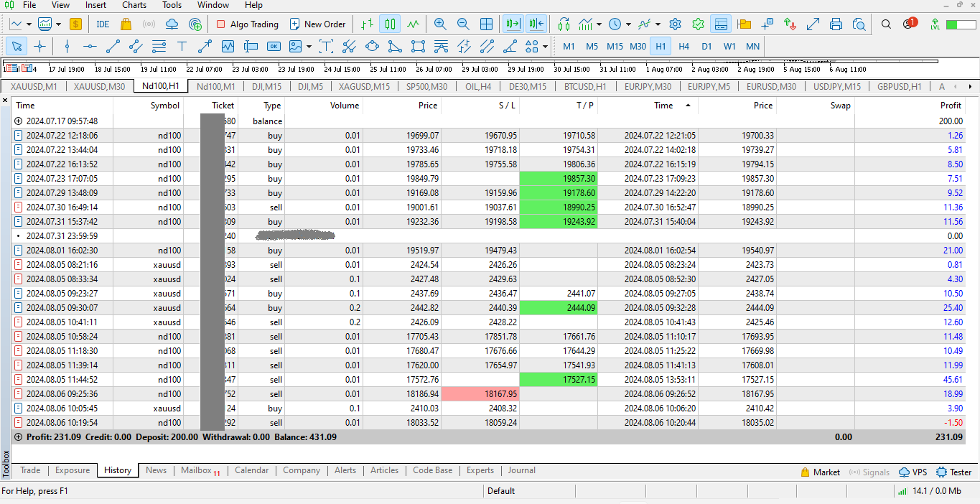Open the MQL5 IDE editor

click(x=103, y=24)
